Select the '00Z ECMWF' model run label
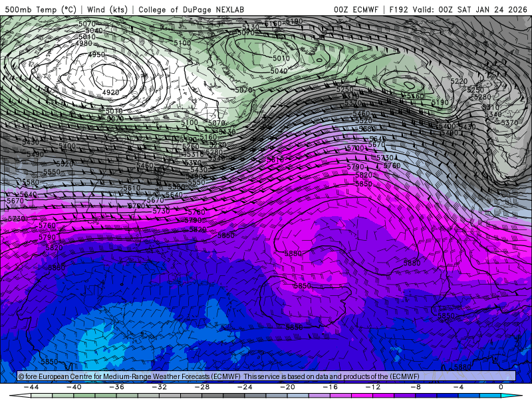 tap(356, 9)
